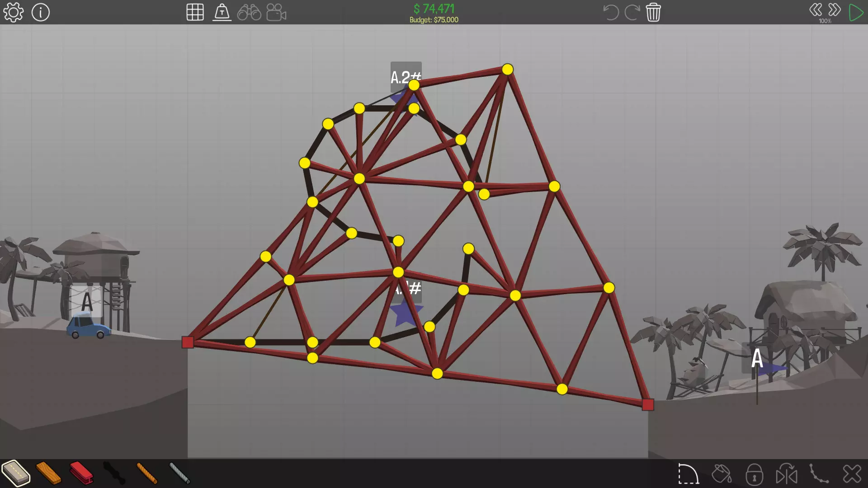The width and height of the screenshot is (868, 488).
Task: Redo the previous action
Action: pyautogui.click(x=632, y=12)
